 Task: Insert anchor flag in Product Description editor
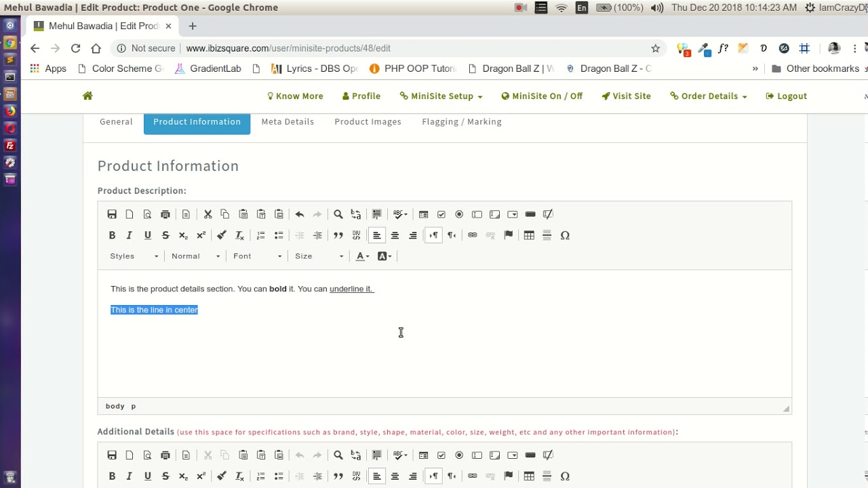tap(508, 235)
